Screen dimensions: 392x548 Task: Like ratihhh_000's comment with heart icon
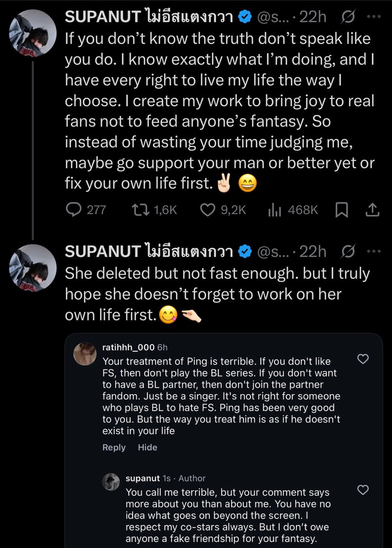click(362, 359)
